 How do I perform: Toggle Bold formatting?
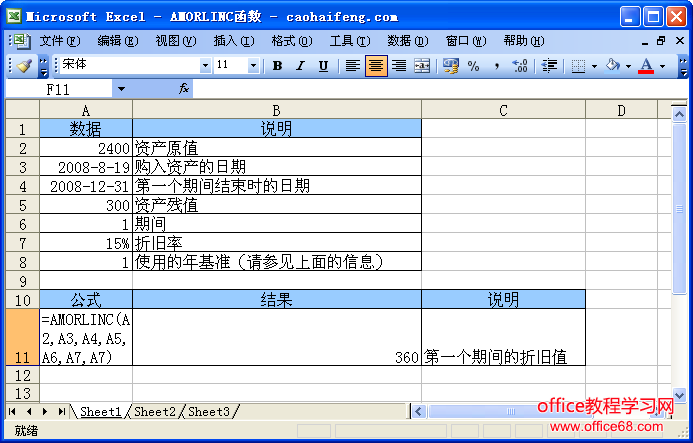278,66
